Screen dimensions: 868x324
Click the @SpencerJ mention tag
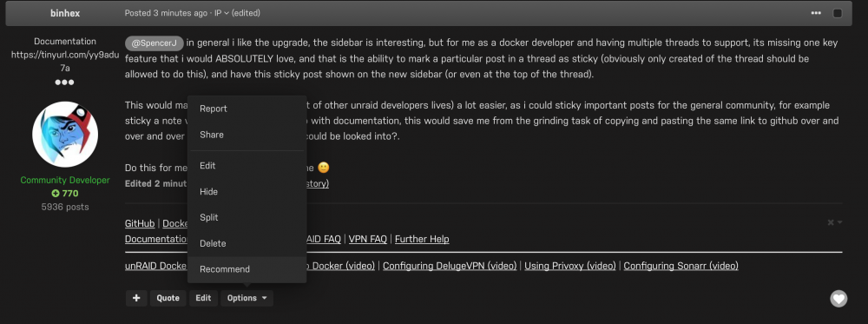tap(154, 43)
